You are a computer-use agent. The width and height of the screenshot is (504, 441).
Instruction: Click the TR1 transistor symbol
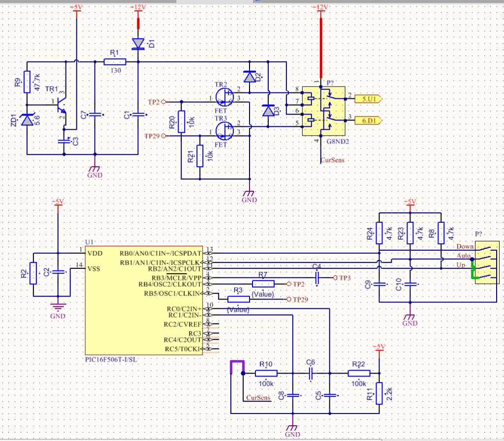62,104
